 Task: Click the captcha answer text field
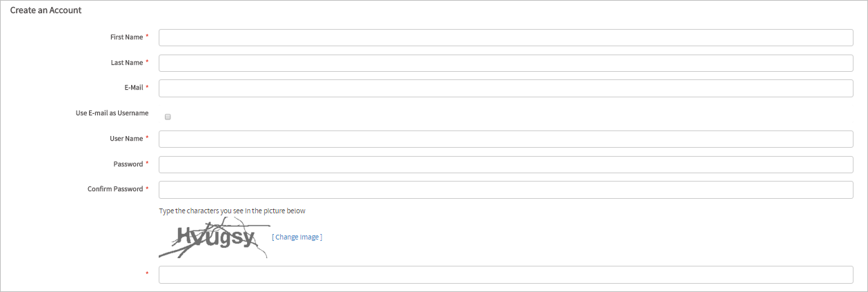coord(506,275)
